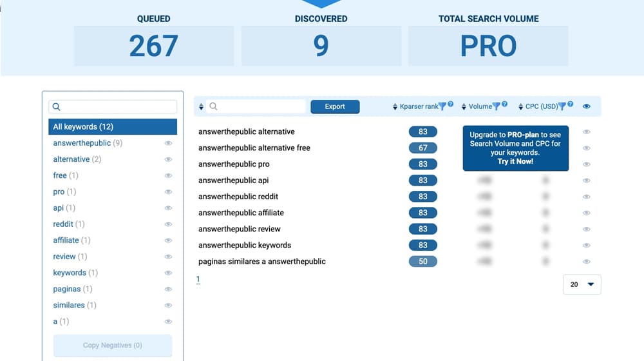Sort keyword column using left sort arrows

point(201,106)
